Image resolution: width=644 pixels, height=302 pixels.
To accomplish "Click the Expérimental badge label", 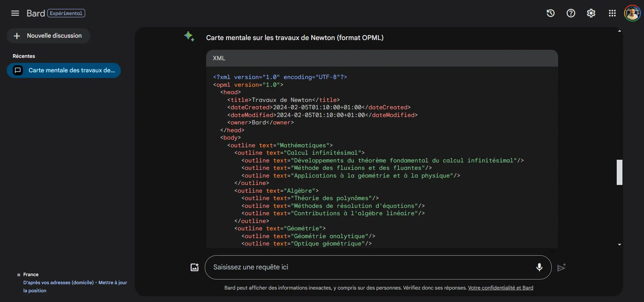I will click(66, 13).
